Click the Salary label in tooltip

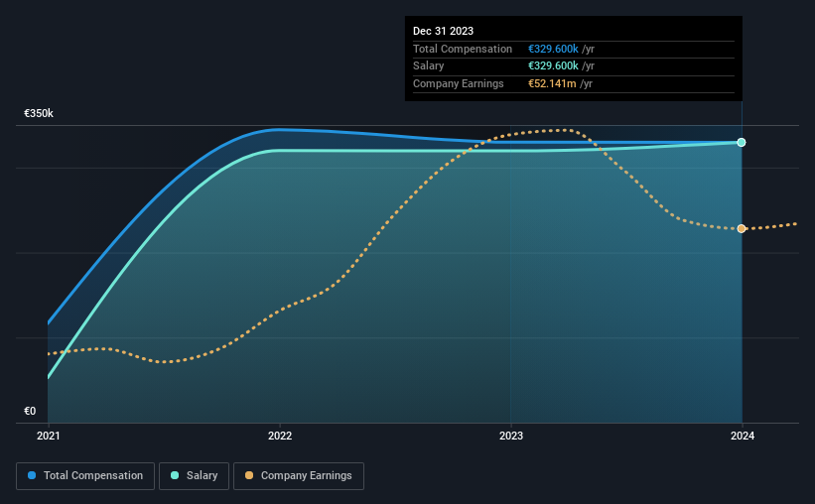coord(428,66)
